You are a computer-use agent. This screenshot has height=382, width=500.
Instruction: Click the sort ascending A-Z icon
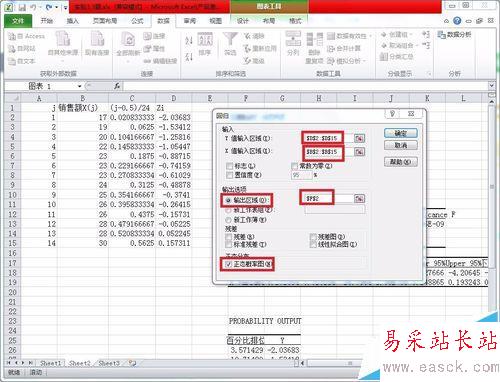pos(189,41)
